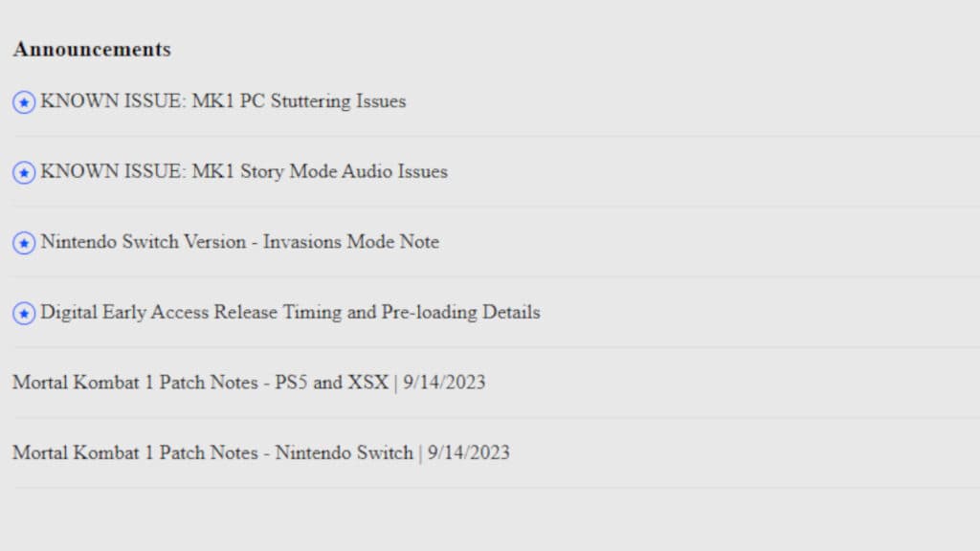
Task: Click the star icon beside MK1 Story Mode Audio Issues
Action: point(24,172)
